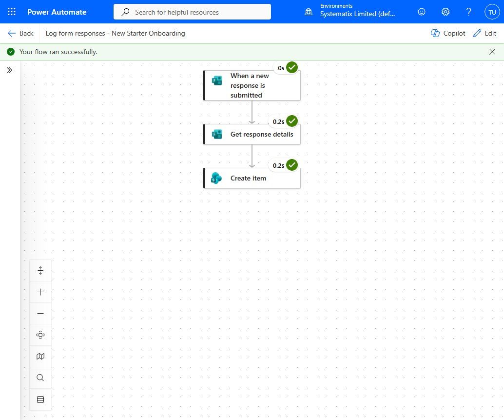Click the flow name Log form responses
The height and width of the screenshot is (420, 504).
(115, 33)
